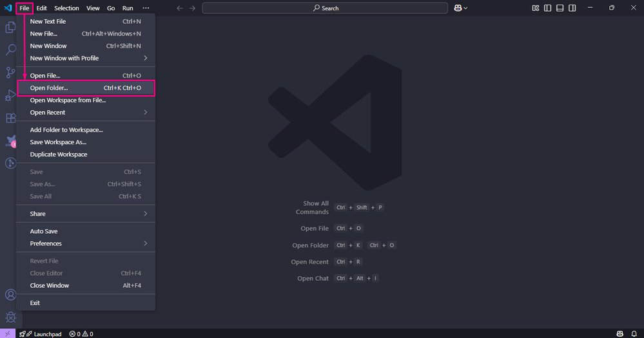Choose Add Folder to Workspace...

point(86,129)
